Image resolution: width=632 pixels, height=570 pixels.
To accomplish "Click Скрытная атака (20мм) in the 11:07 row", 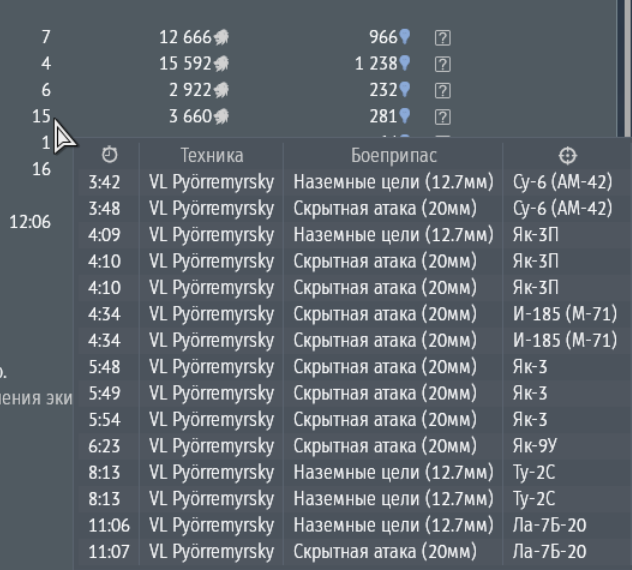I will (385, 552).
